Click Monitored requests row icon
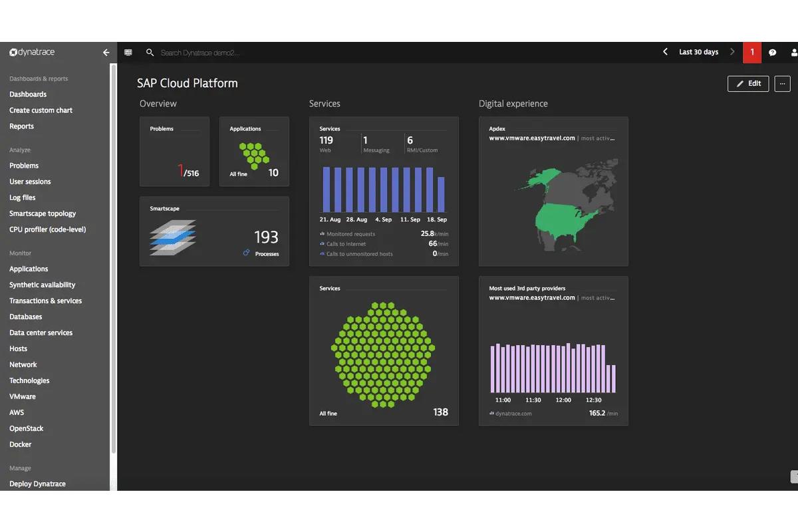This screenshot has width=798, height=532. (322, 234)
